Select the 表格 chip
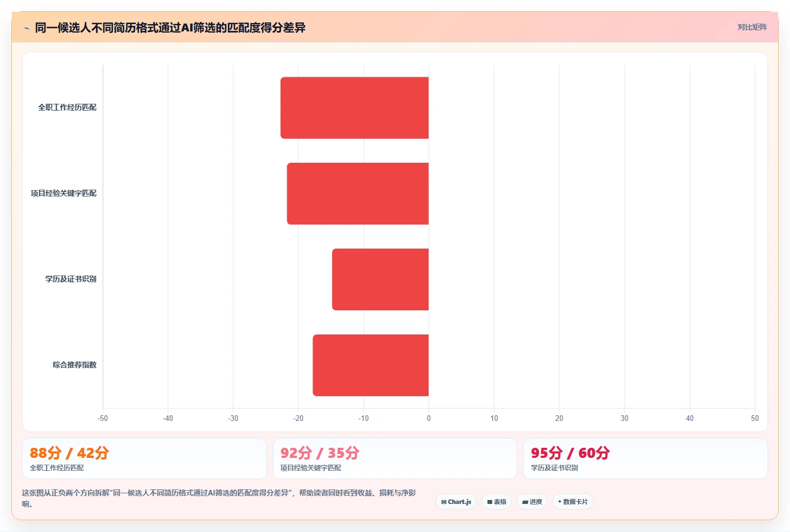The width and height of the screenshot is (790, 532). 497,502
